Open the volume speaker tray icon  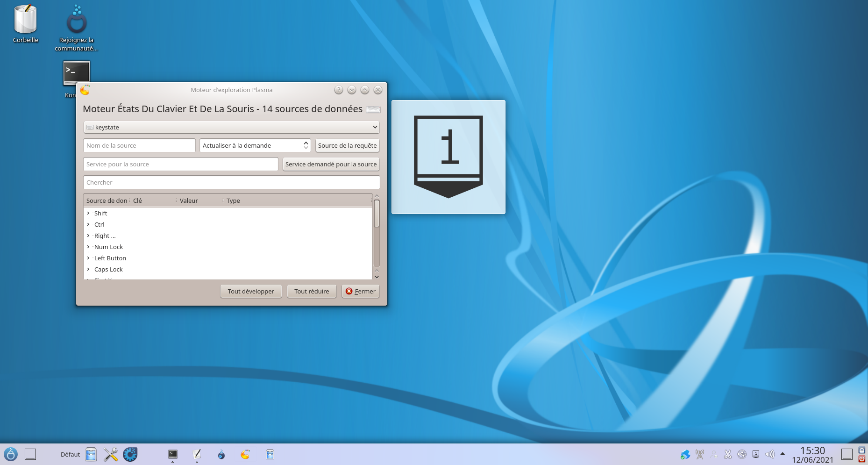(770, 454)
